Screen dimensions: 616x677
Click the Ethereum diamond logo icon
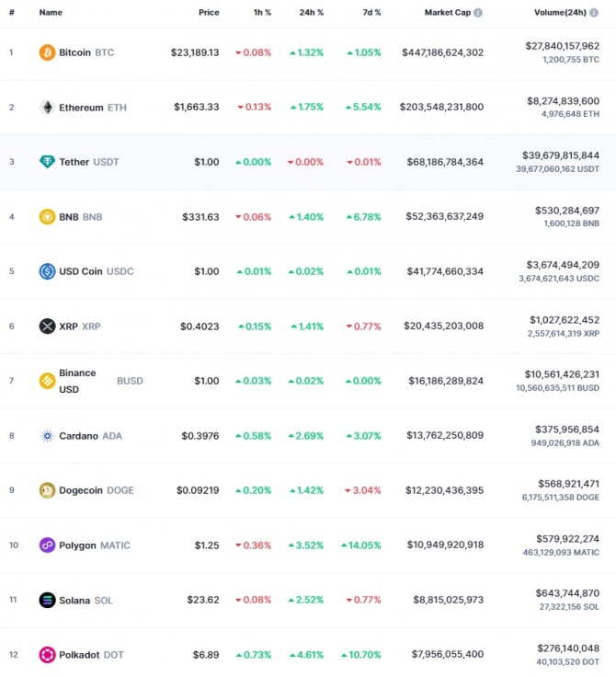click(x=47, y=107)
